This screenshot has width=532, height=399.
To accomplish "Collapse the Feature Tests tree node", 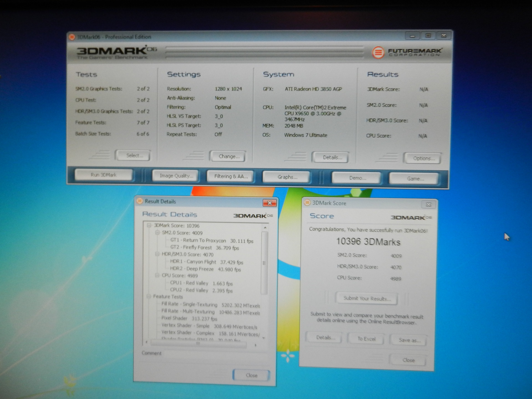I will pos(149,296).
